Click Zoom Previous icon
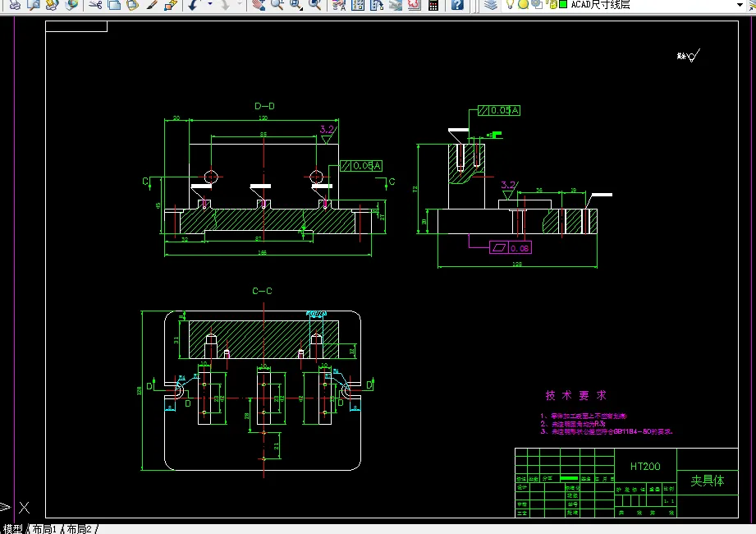756x534 pixels. click(x=315, y=5)
